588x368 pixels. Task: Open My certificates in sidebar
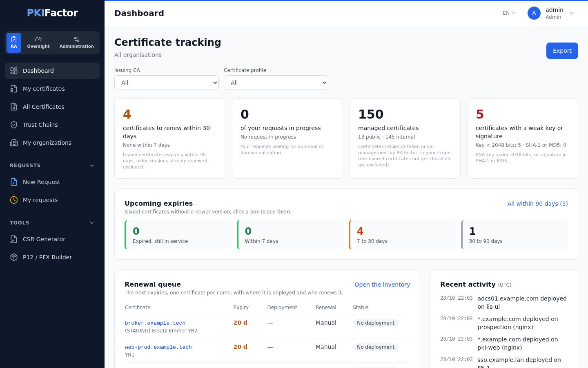52,89
